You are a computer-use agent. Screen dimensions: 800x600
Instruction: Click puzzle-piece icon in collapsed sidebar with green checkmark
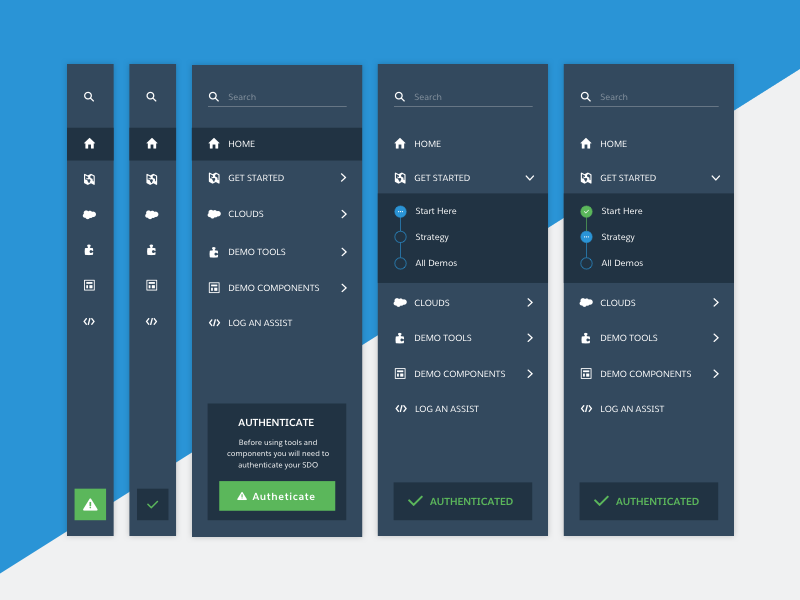pos(151,250)
